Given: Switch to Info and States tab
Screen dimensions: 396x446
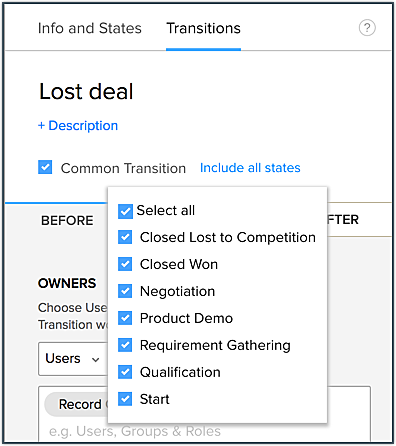Looking at the screenshot, I should [90, 28].
